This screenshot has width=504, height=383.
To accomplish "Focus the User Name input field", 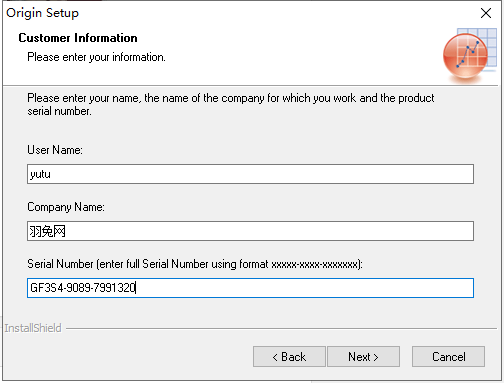I will [250, 174].
